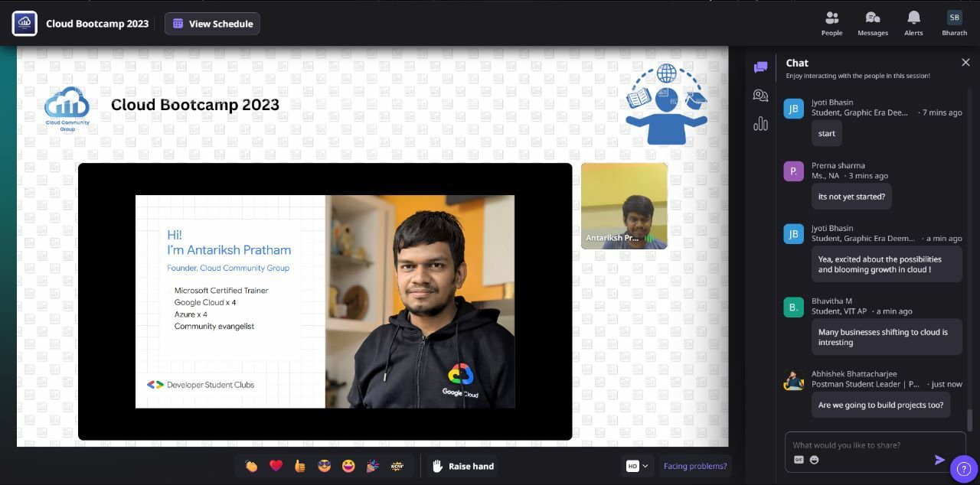Send the thumbs up reaction

click(300, 466)
